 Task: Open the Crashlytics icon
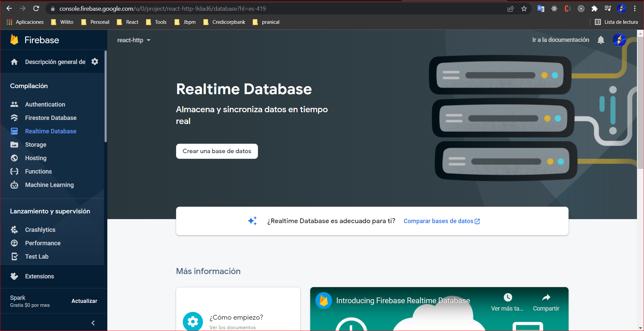point(14,230)
